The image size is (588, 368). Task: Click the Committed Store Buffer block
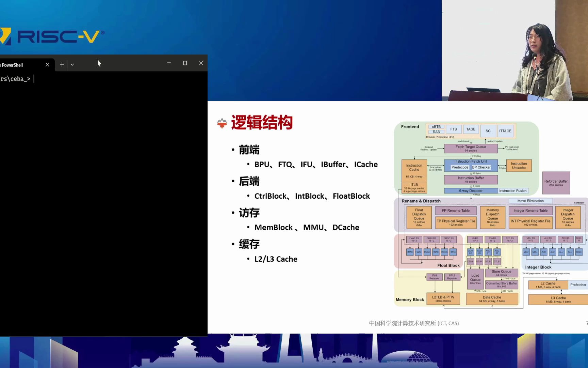click(502, 285)
